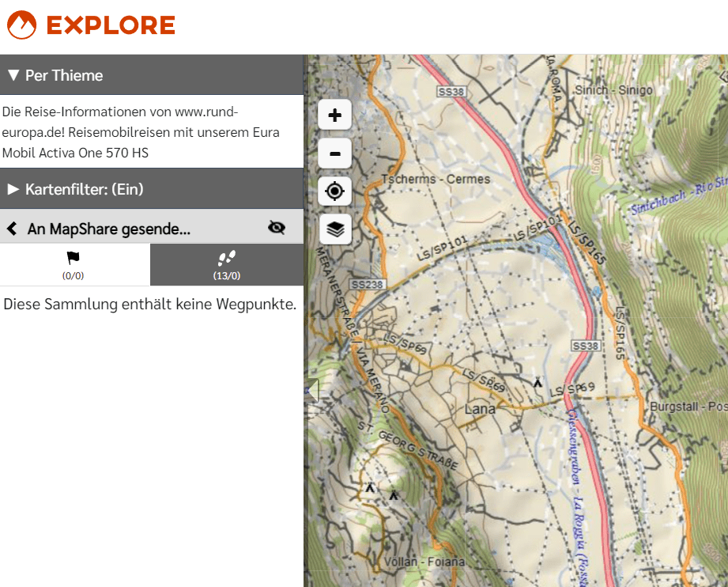Screen dimensions: 728x587
Task: Open the map layers selector
Action: pos(334,229)
